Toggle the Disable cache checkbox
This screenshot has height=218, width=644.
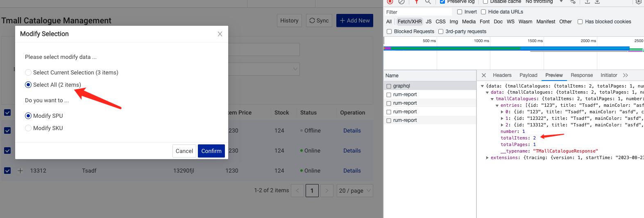click(485, 2)
